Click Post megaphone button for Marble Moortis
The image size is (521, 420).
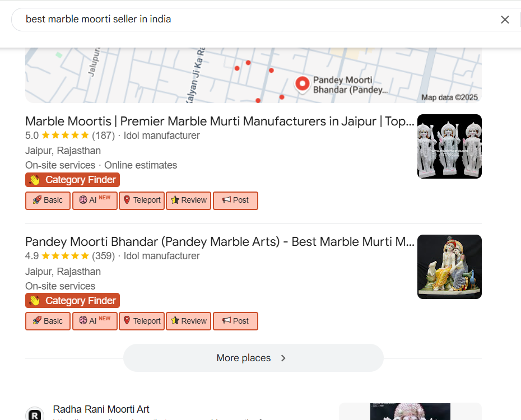235,200
